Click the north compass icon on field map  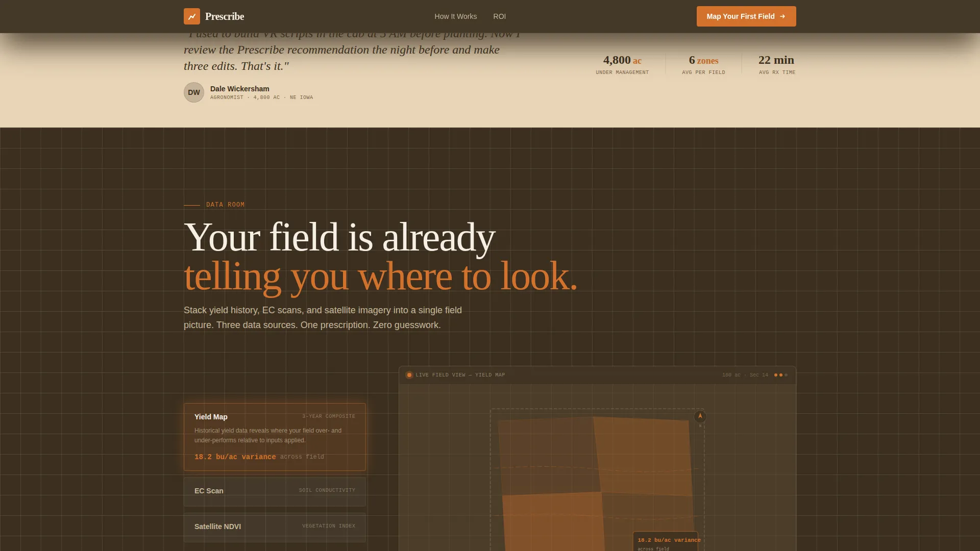(x=700, y=417)
